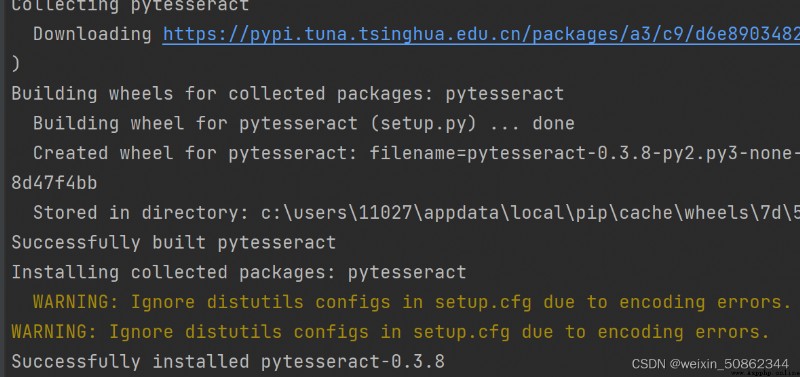The height and width of the screenshot is (377, 800).
Task: Click the CSDN @weixin_50862344 watermark
Action: tap(710, 363)
